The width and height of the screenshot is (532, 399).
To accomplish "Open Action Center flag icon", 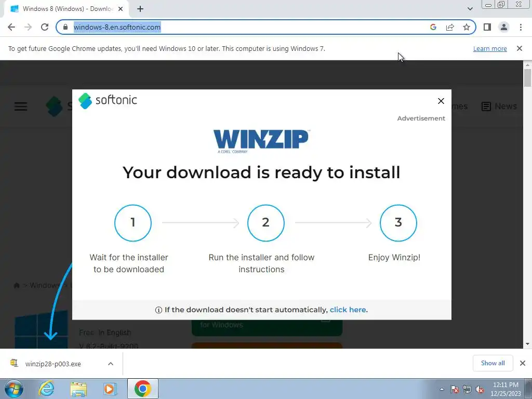I will coord(455,389).
